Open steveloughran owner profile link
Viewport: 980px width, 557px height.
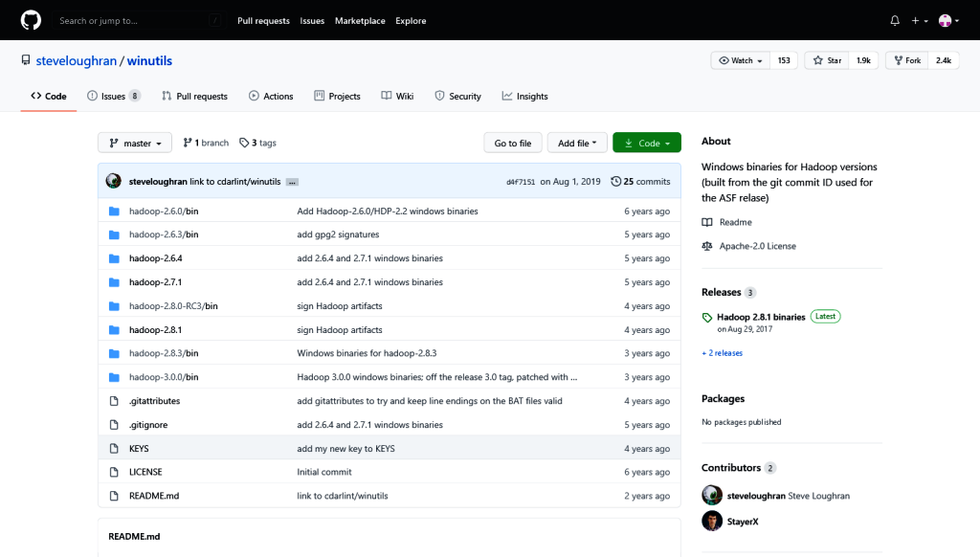tap(77, 60)
